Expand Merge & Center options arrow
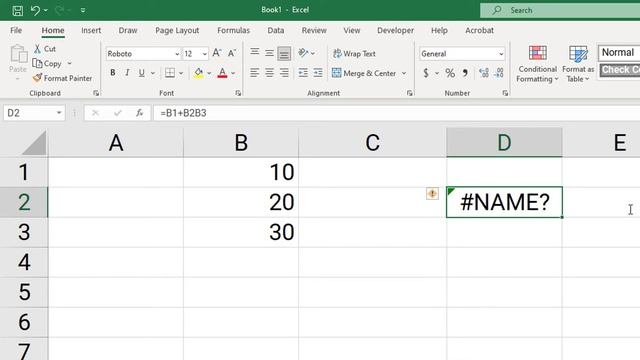640x360 pixels. click(x=404, y=73)
